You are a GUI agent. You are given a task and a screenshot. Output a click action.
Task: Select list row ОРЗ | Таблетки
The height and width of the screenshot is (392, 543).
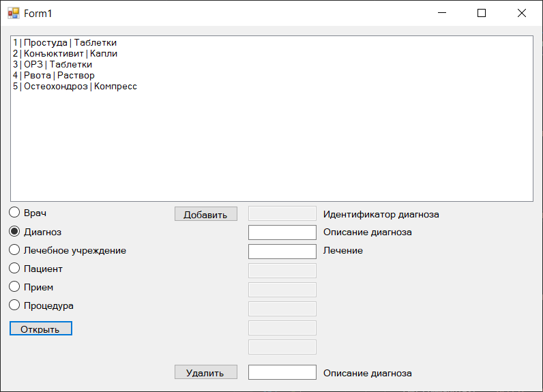tap(53, 64)
